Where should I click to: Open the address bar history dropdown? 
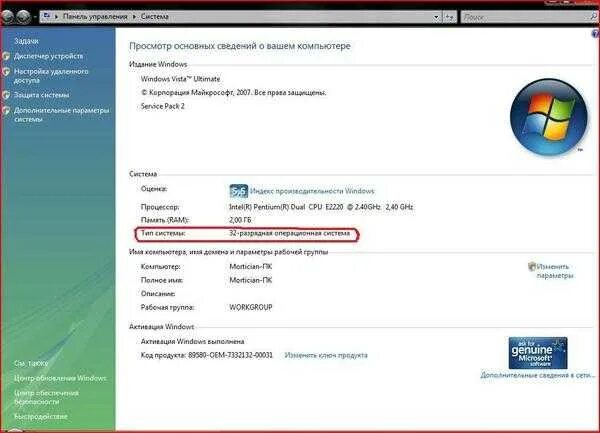[x=436, y=17]
